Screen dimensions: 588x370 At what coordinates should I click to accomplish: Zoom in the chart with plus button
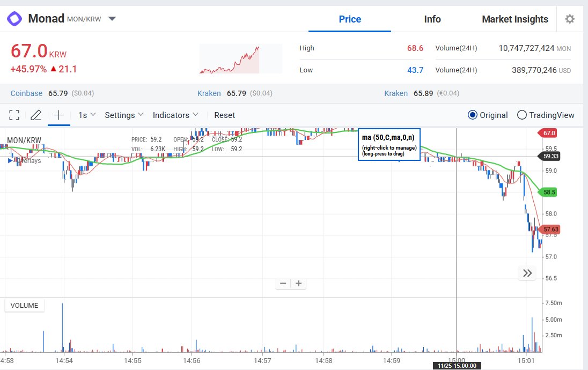(x=298, y=284)
